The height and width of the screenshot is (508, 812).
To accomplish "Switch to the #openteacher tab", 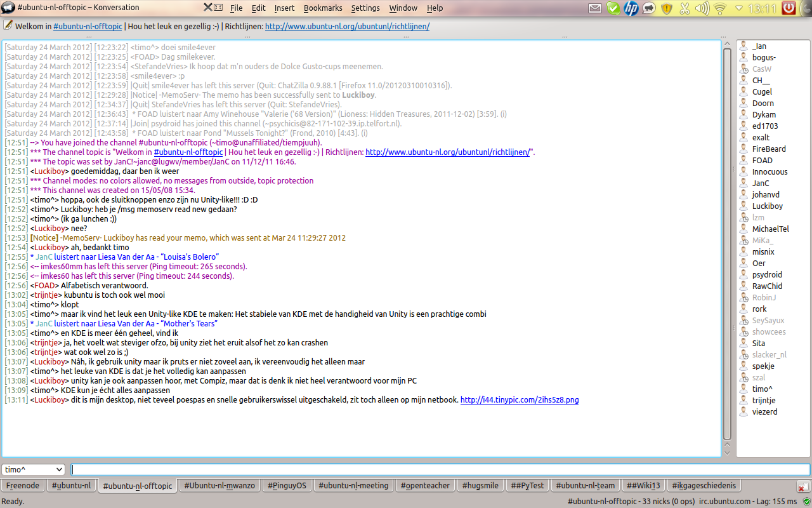I will [425, 485].
